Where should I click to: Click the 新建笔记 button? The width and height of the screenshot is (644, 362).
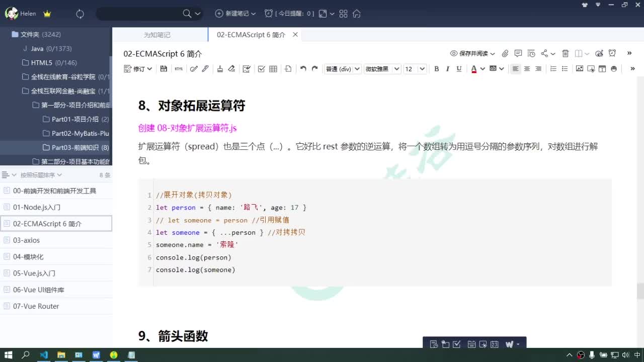coord(232,14)
